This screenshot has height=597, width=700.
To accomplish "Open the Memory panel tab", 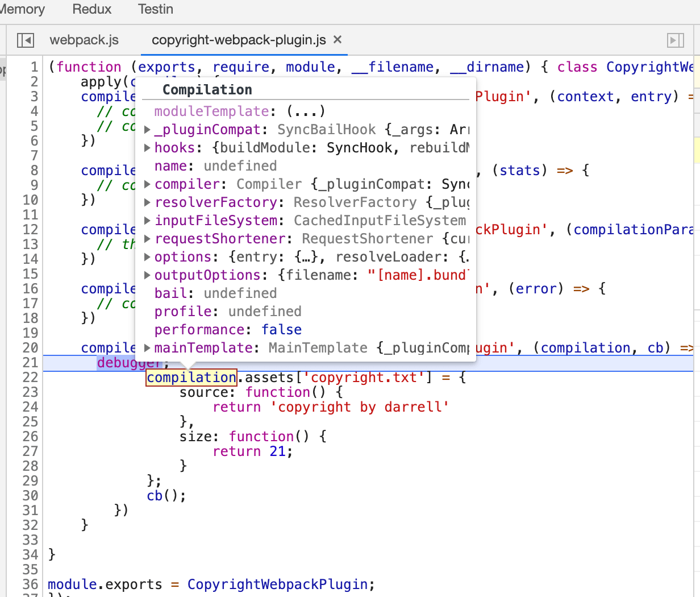I will point(22,9).
